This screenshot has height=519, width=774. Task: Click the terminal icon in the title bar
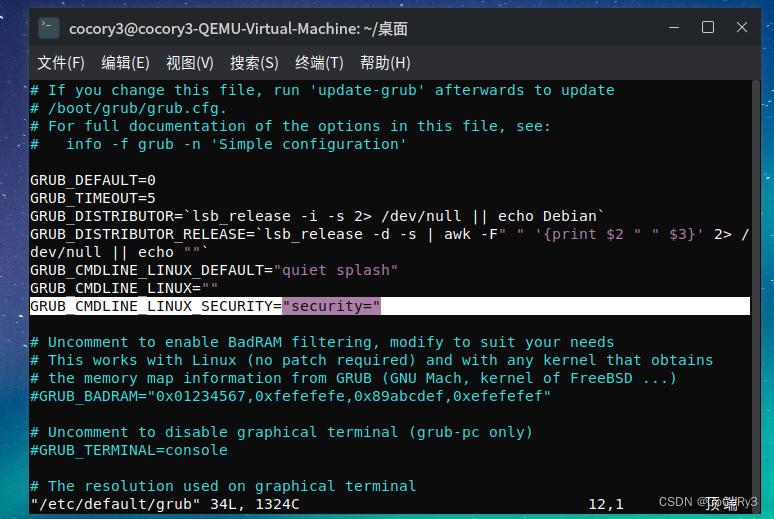(x=49, y=28)
